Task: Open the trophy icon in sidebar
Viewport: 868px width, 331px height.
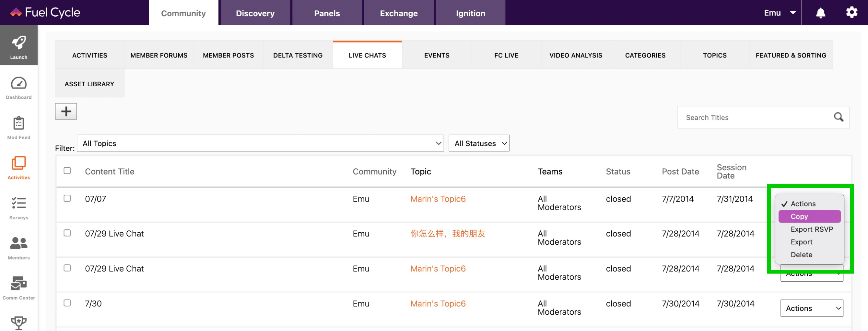Action: [x=18, y=323]
